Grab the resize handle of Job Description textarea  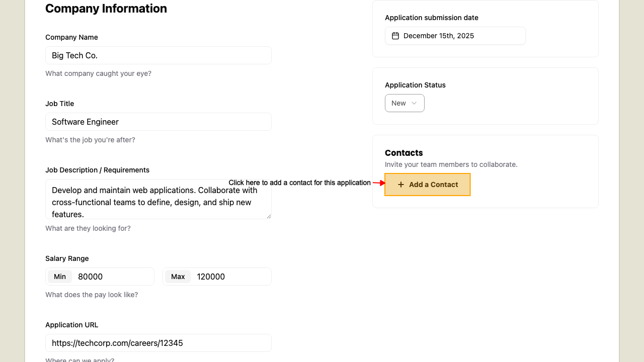pyautogui.click(x=269, y=216)
